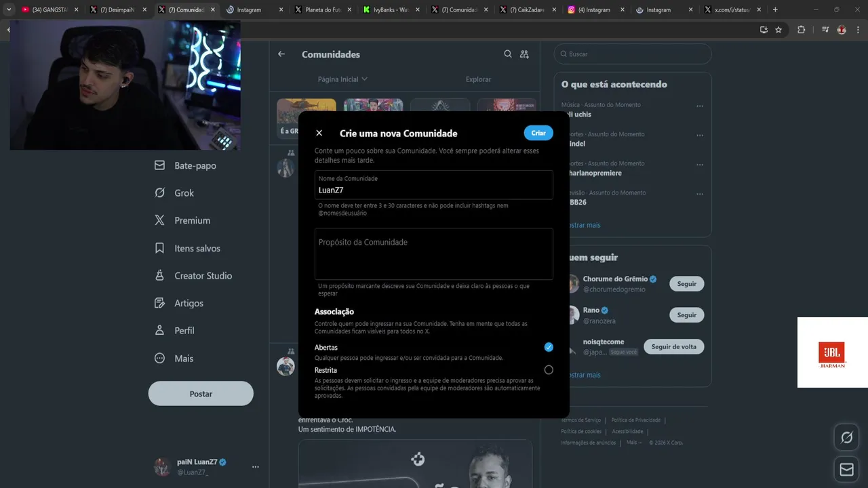Image resolution: width=868 pixels, height=488 pixels.
Task: Click the Propósito da Comunidade text area
Action: pos(434,254)
